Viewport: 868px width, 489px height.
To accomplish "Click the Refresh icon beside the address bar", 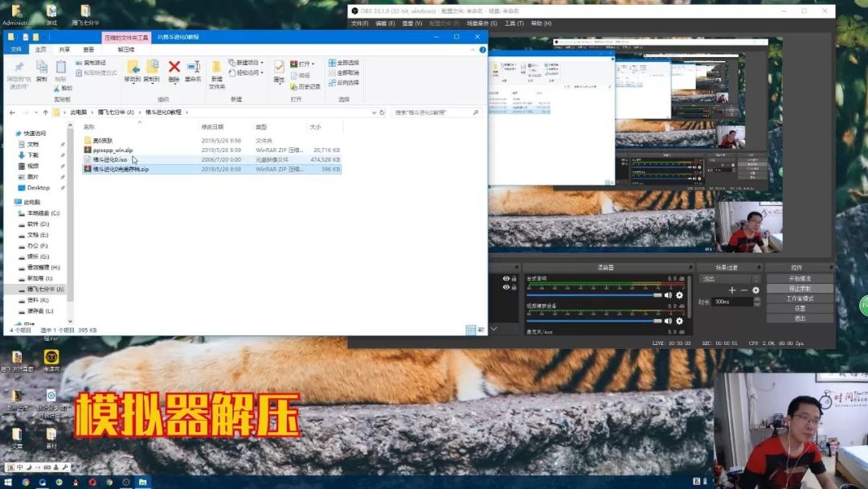I will point(382,113).
